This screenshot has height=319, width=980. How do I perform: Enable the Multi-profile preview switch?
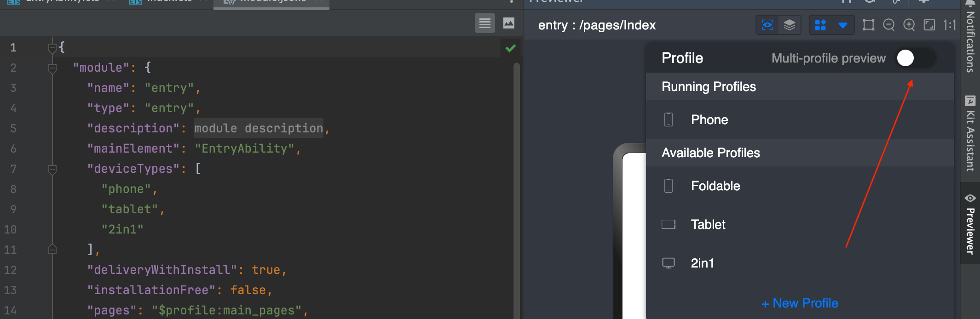tap(915, 58)
